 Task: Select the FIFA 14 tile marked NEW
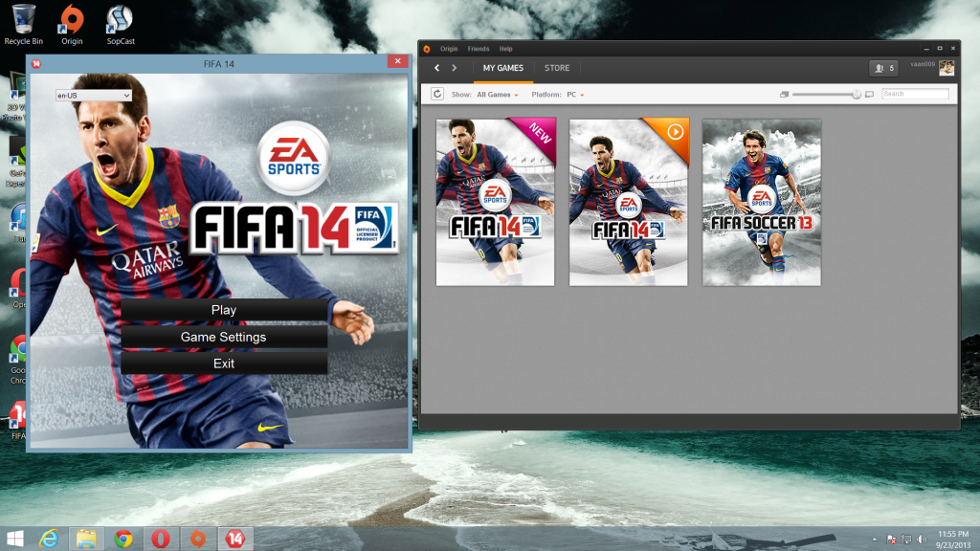click(x=495, y=202)
